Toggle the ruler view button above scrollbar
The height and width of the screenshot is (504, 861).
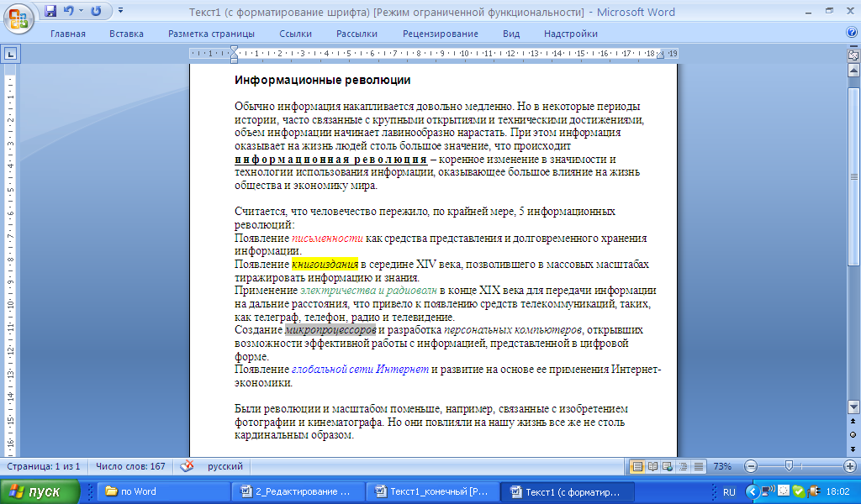tap(853, 55)
